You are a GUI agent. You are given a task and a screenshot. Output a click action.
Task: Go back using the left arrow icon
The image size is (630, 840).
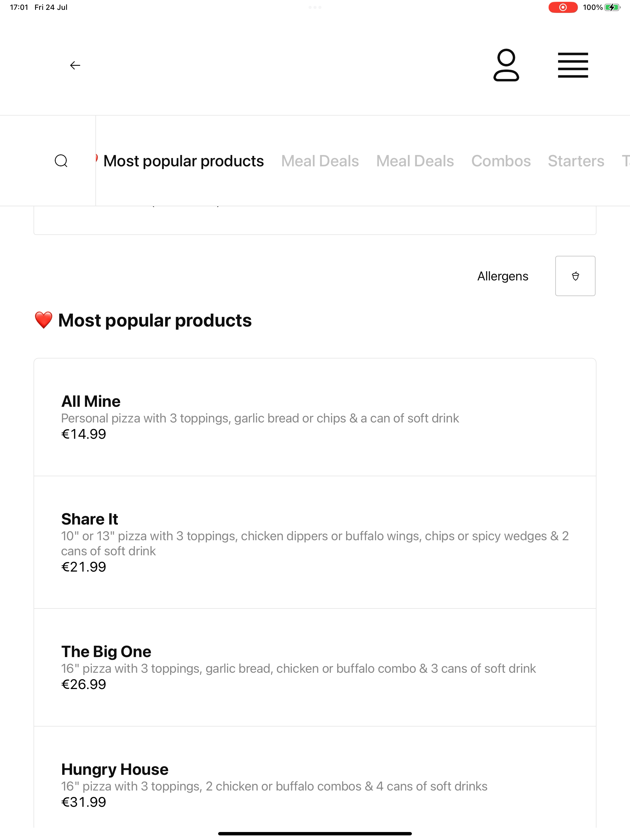tap(75, 65)
